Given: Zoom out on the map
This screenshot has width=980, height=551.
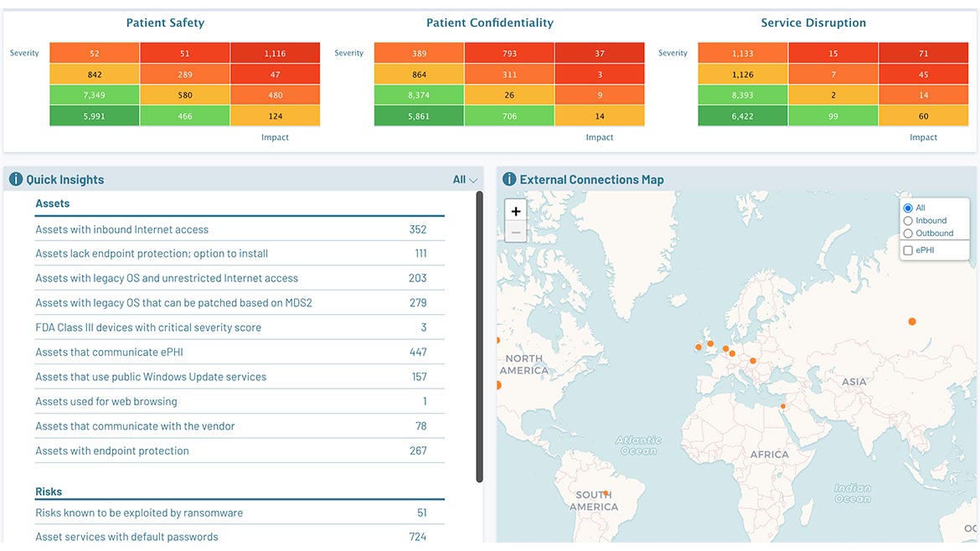Looking at the screenshot, I should (516, 232).
